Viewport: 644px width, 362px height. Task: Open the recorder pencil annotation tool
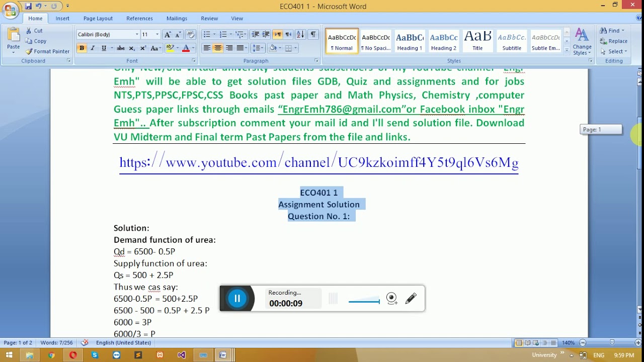(x=411, y=299)
